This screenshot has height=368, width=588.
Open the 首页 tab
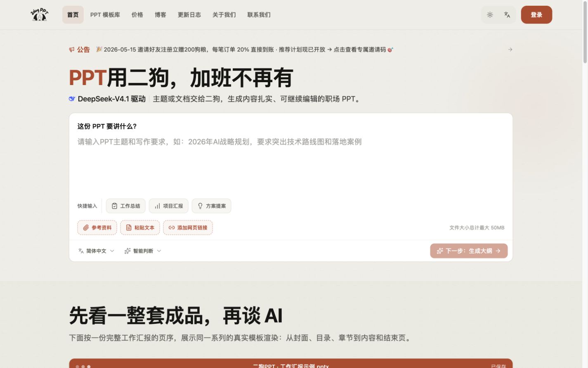point(73,15)
